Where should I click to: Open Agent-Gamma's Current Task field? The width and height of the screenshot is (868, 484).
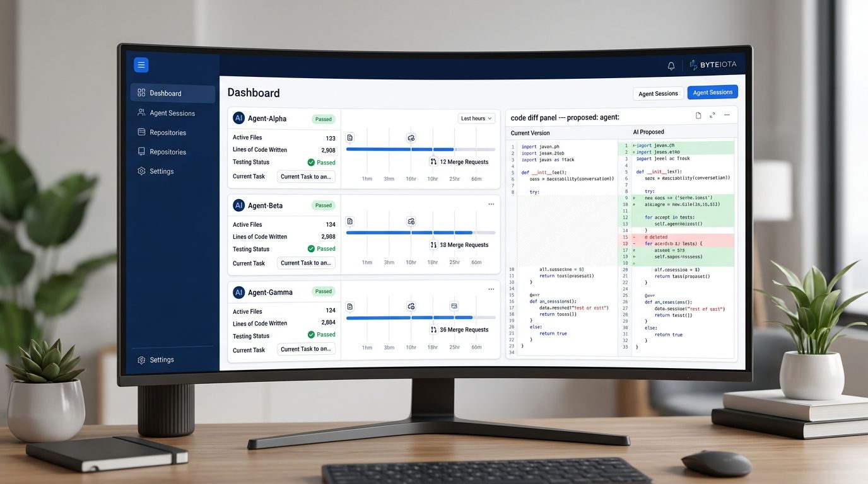[306, 349]
